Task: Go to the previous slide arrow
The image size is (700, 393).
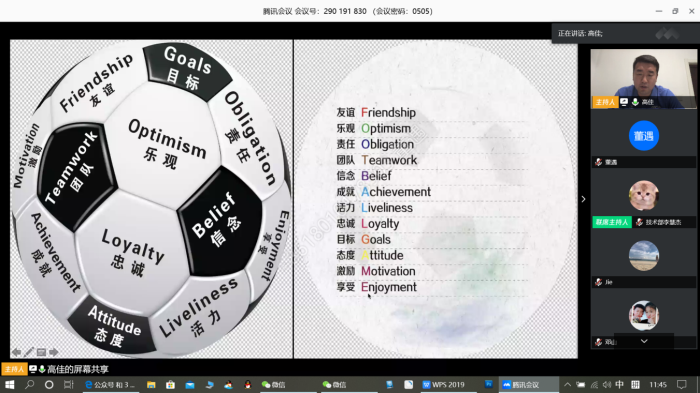Action: pyautogui.click(x=16, y=352)
